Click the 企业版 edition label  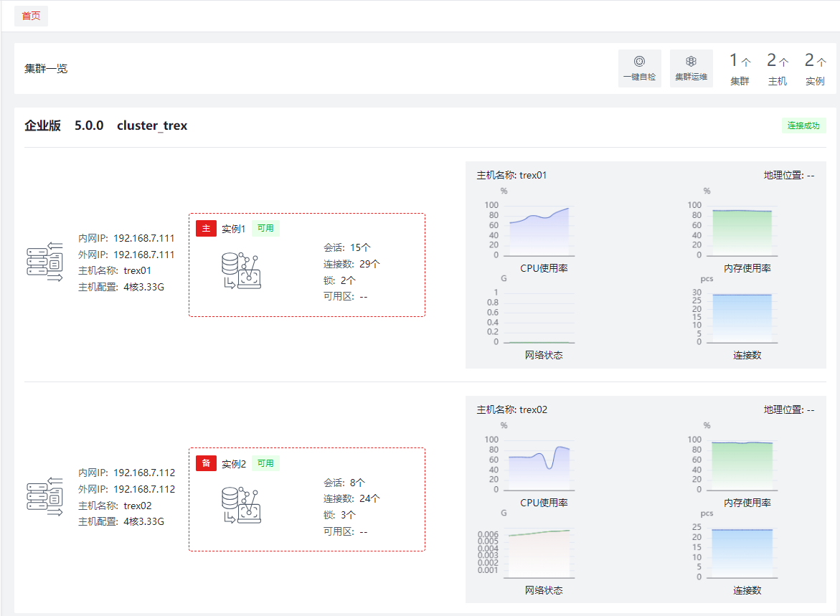43,126
